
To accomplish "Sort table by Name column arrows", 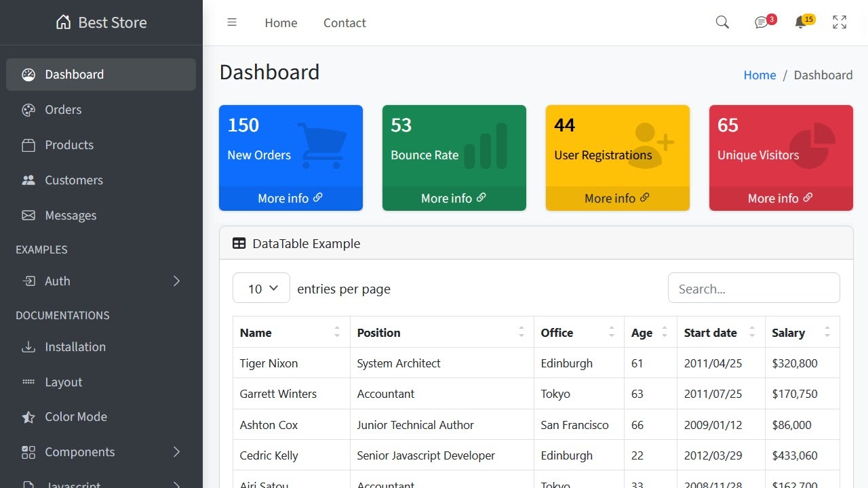I will 337,332.
